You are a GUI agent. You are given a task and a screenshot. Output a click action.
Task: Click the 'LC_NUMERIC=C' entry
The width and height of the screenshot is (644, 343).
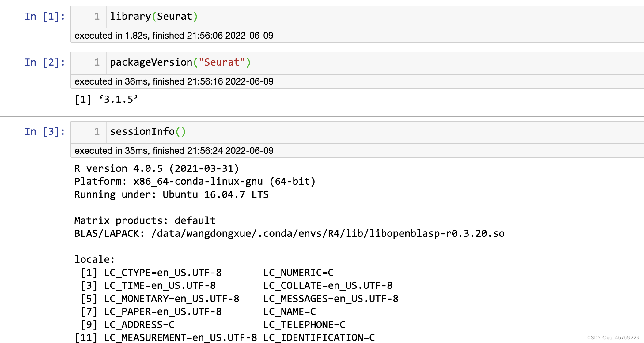[298, 273]
